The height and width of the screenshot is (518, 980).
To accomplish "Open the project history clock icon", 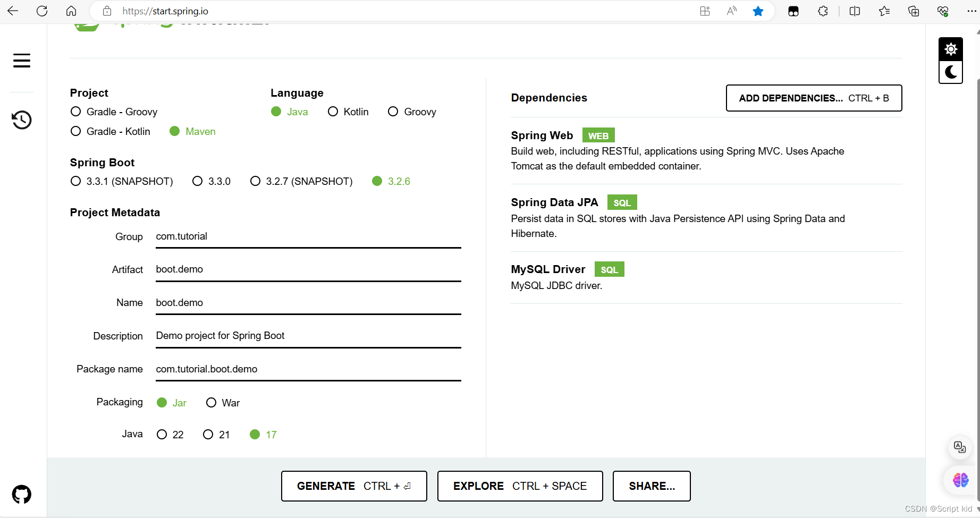I will pyautogui.click(x=22, y=120).
